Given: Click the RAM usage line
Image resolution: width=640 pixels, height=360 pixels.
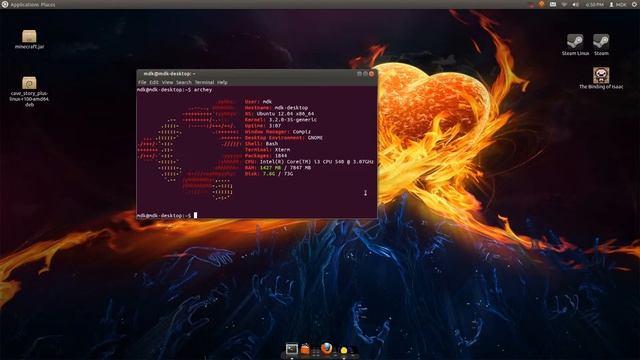Looking at the screenshot, I should [278, 167].
